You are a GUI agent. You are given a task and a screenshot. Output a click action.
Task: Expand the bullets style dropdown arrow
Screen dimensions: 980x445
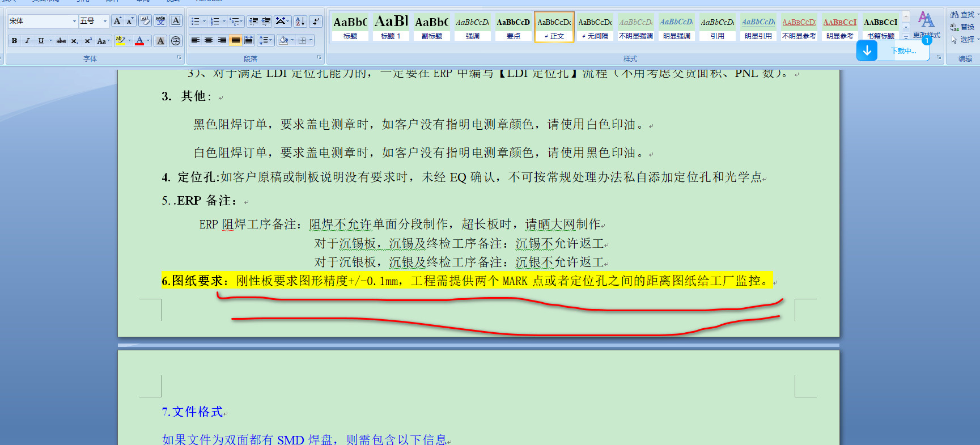point(205,22)
